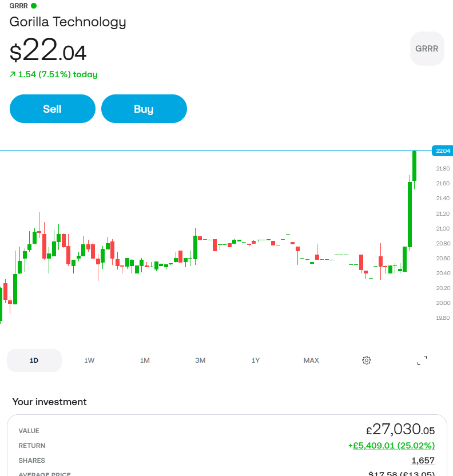This screenshot has width=453, height=476.
Task: Click the green up-arrow next to 1.54
Action: coord(13,74)
